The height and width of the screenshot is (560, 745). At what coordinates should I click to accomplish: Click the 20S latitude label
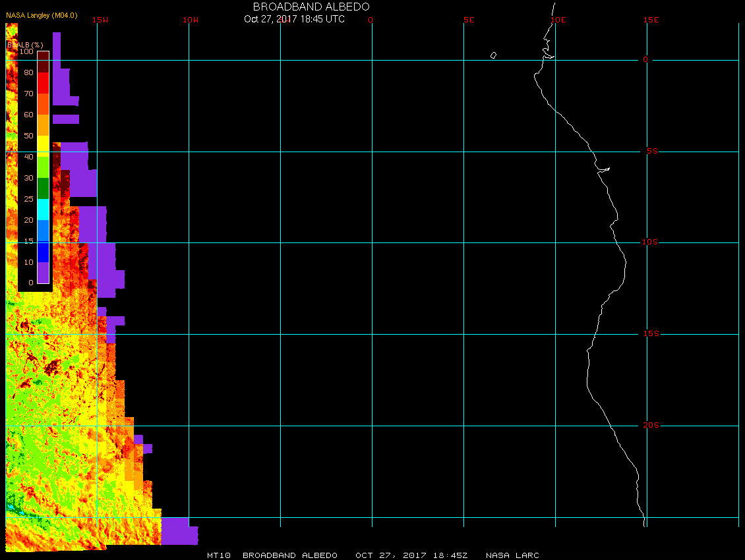650,426
